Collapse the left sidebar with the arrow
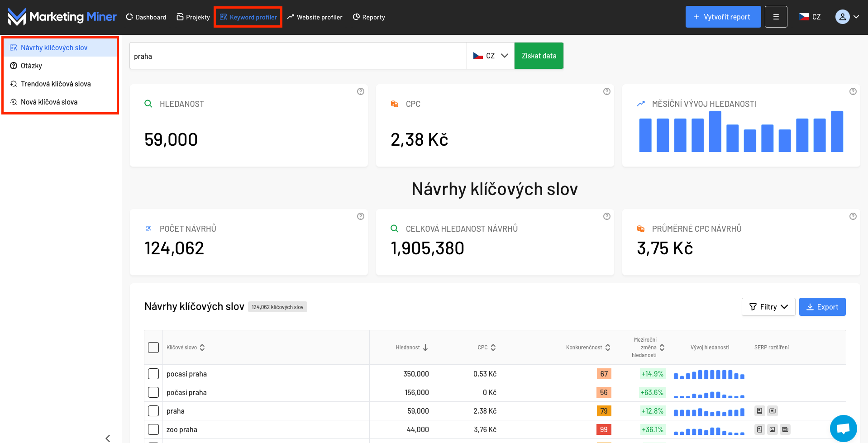 (108, 437)
